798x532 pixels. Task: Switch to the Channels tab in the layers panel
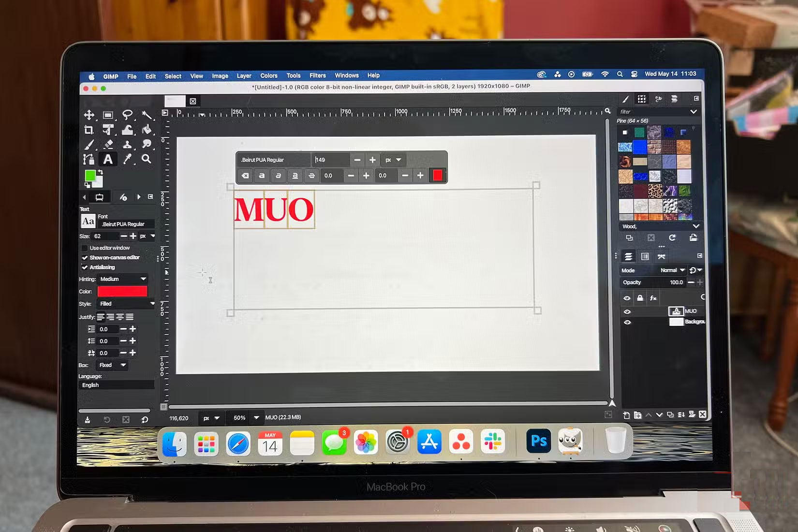[x=645, y=256]
